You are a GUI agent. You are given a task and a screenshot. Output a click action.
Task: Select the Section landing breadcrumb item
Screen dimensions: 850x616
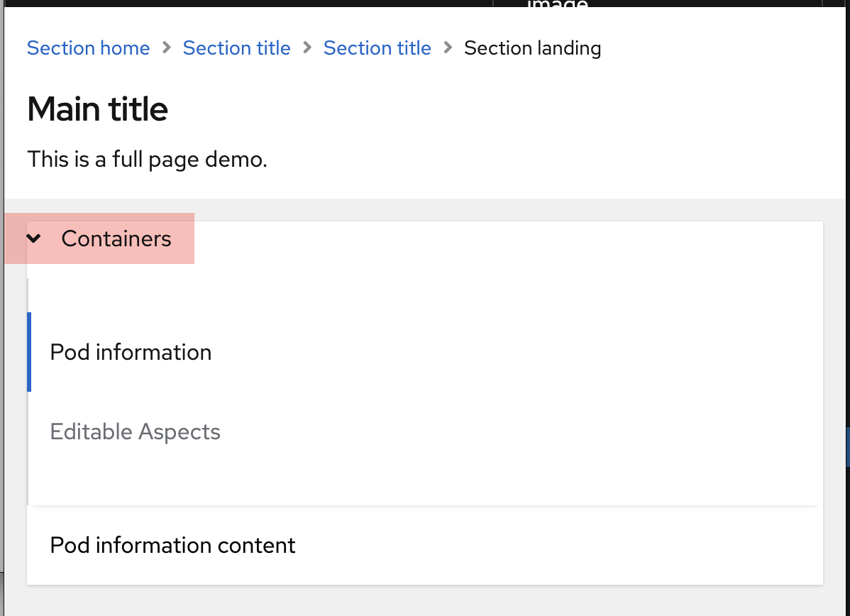[532, 48]
